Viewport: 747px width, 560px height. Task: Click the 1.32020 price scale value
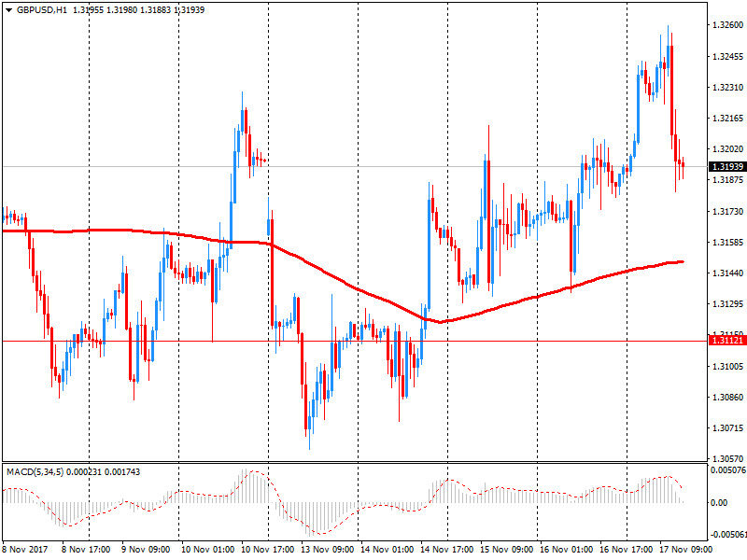(727, 149)
